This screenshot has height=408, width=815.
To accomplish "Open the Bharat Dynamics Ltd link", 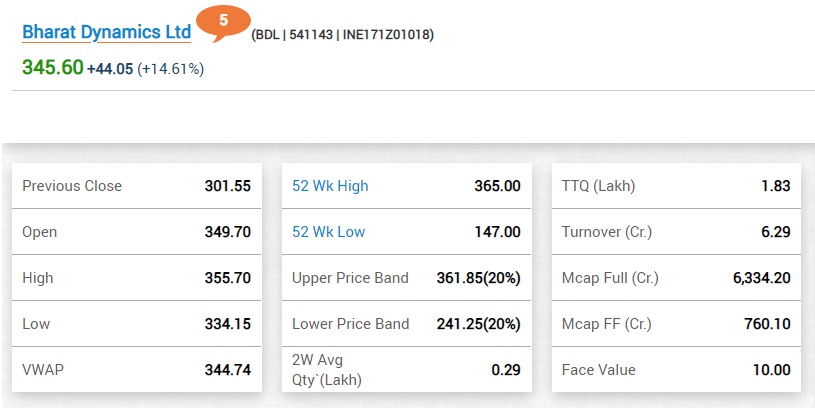I will point(106,32).
